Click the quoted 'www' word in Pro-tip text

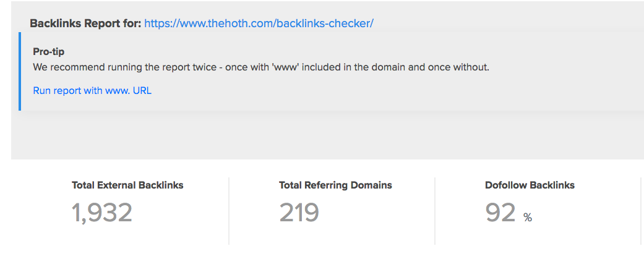tap(284, 67)
